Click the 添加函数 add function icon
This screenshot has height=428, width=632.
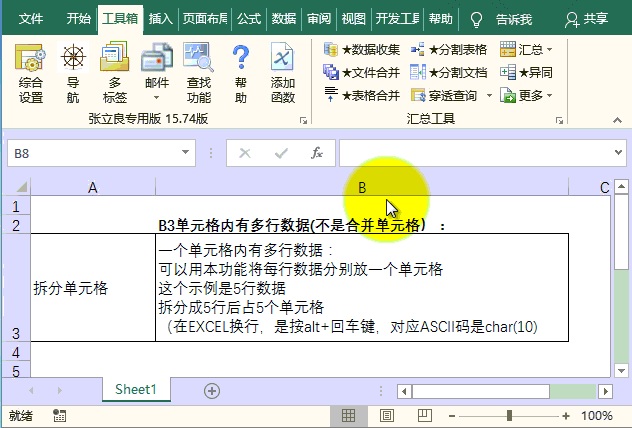[x=282, y=74]
